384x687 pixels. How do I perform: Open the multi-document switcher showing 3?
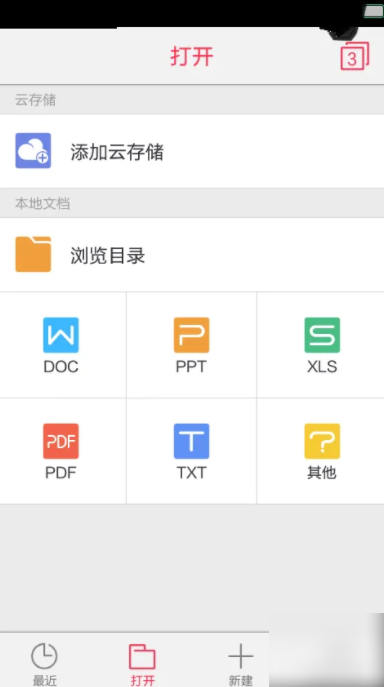coord(355,56)
